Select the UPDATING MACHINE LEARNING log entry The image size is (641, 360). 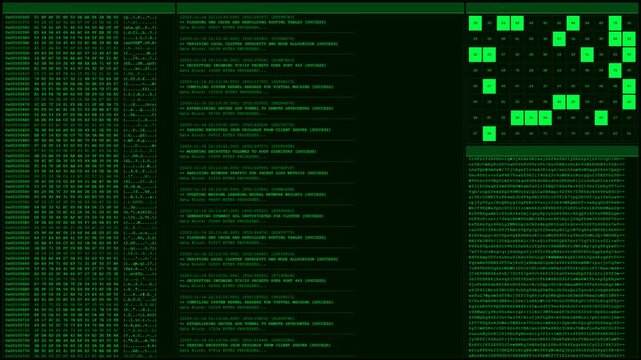(267, 195)
